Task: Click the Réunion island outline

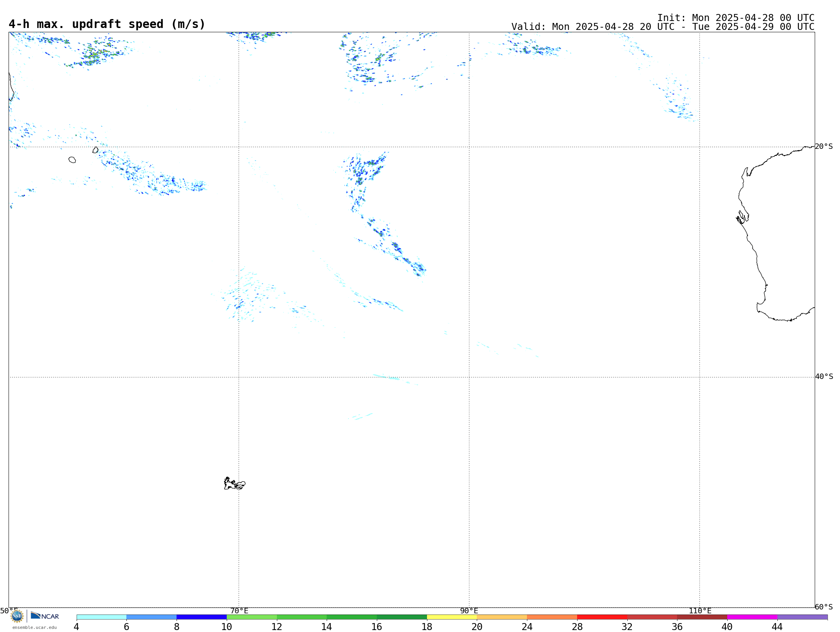Action: [x=72, y=160]
